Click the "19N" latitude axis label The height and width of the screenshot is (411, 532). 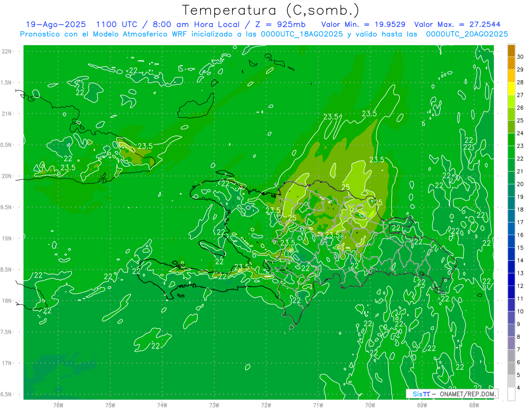pos(8,239)
